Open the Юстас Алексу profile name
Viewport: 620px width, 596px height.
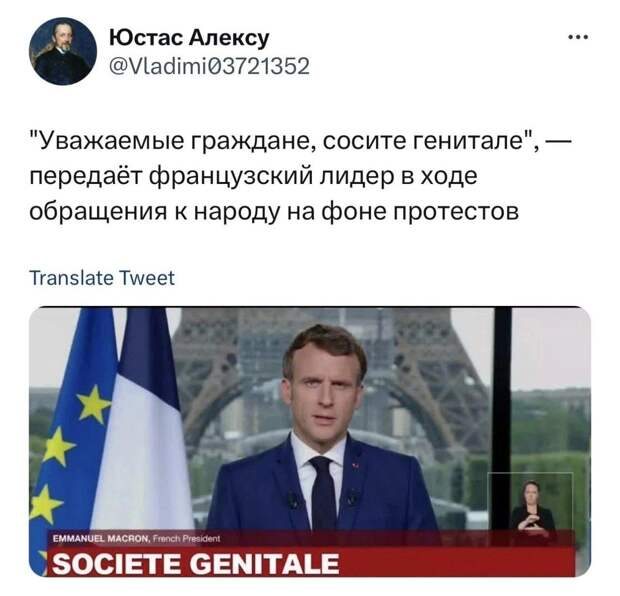tap(187, 39)
